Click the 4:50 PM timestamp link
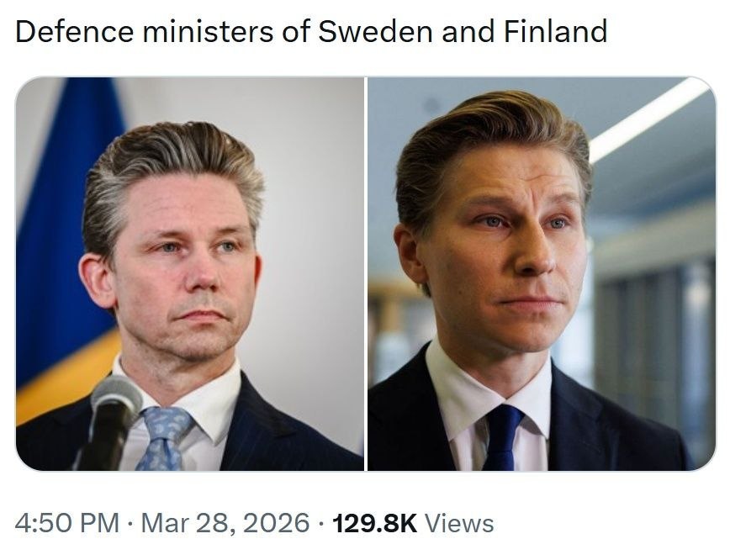Screen dimensions: 730x560 click(x=66, y=522)
